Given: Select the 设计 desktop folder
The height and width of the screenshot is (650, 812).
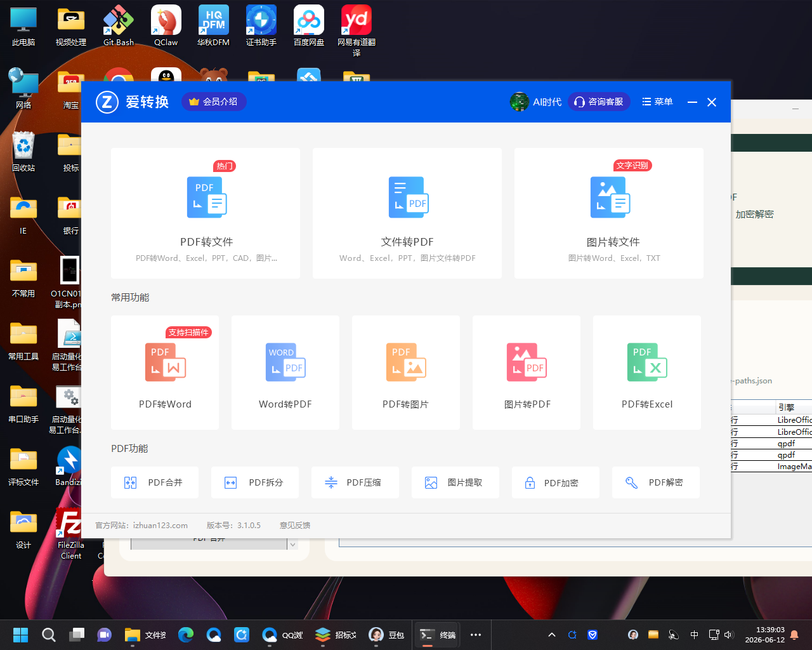Looking at the screenshot, I should click(x=23, y=529).
